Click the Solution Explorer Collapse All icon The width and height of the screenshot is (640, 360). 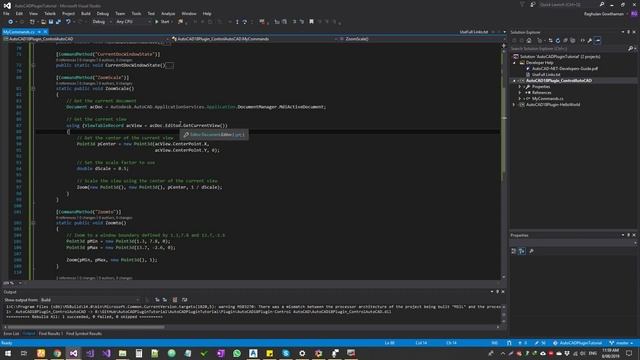click(565, 40)
